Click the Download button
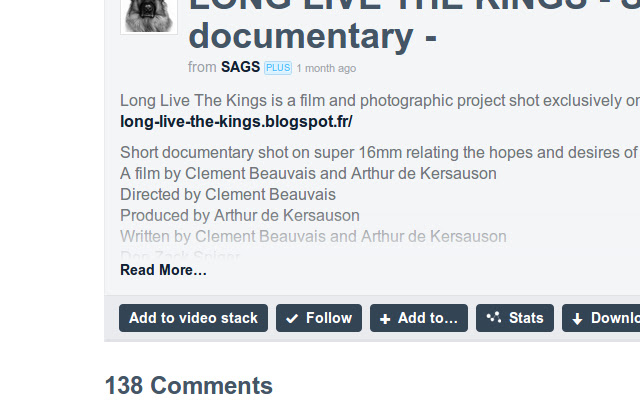 [x=602, y=318]
